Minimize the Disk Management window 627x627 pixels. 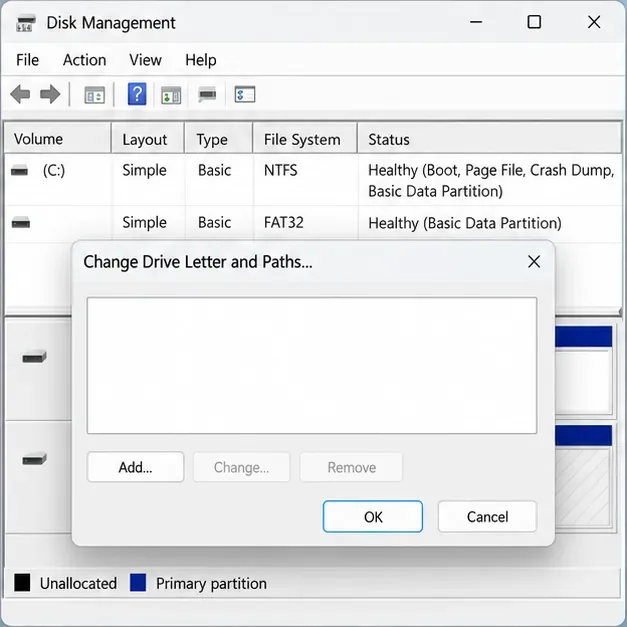coord(476,22)
